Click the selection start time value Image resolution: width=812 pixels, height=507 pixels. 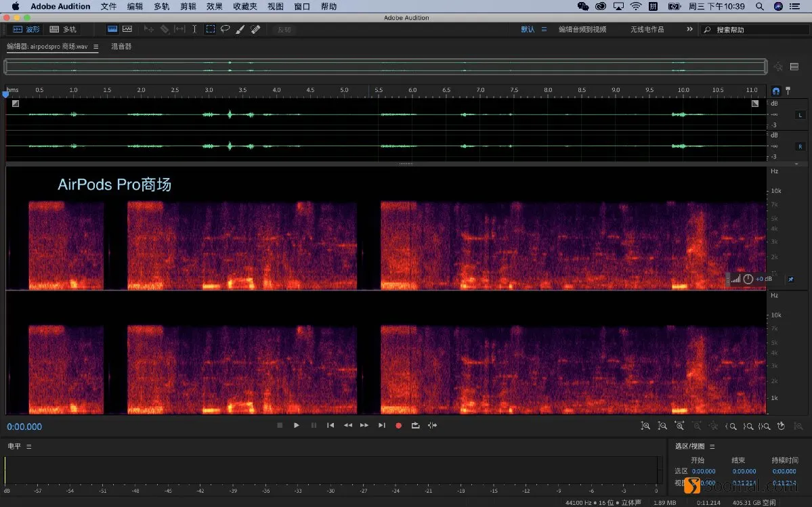click(704, 471)
